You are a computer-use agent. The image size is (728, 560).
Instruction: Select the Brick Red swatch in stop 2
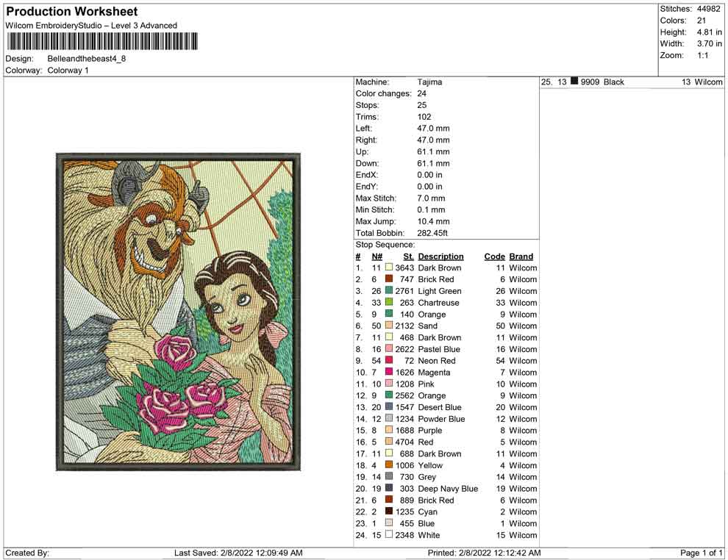(x=389, y=279)
